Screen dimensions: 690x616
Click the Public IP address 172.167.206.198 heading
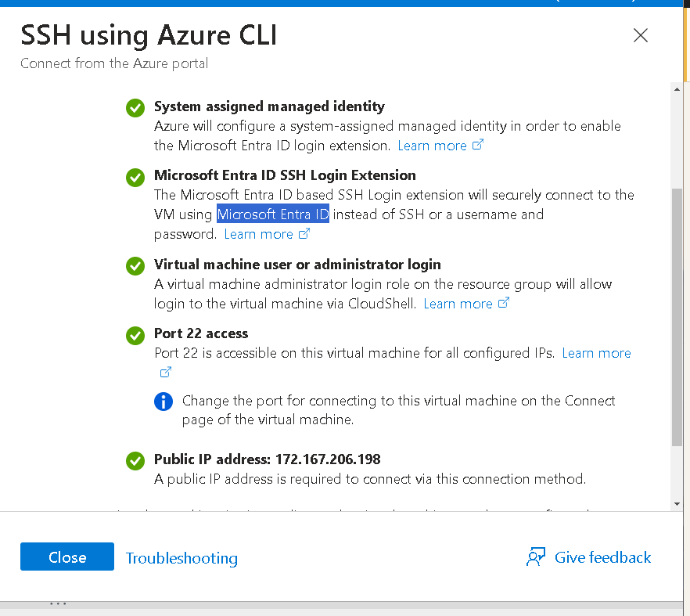click(x=267, y=459)
